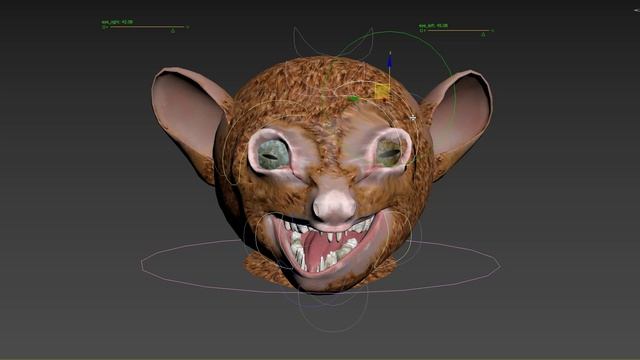The height and width of the screenshot is (360, 640).
Task: Click the green axis handle on the head gizmo
Action: click(x=353, y=98)
